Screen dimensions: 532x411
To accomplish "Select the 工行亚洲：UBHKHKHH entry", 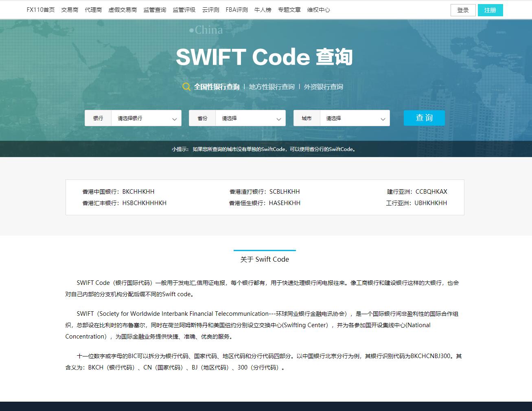I will (x=416, y=203).
